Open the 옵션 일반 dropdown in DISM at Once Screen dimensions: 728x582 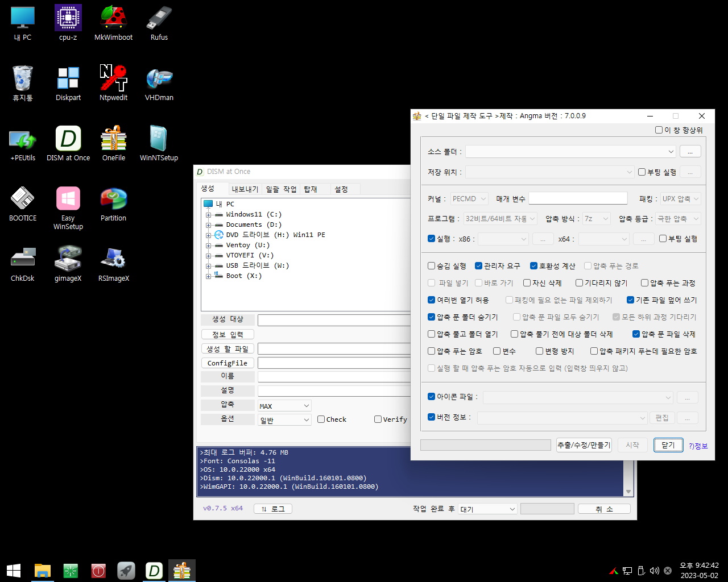point(284,420)
